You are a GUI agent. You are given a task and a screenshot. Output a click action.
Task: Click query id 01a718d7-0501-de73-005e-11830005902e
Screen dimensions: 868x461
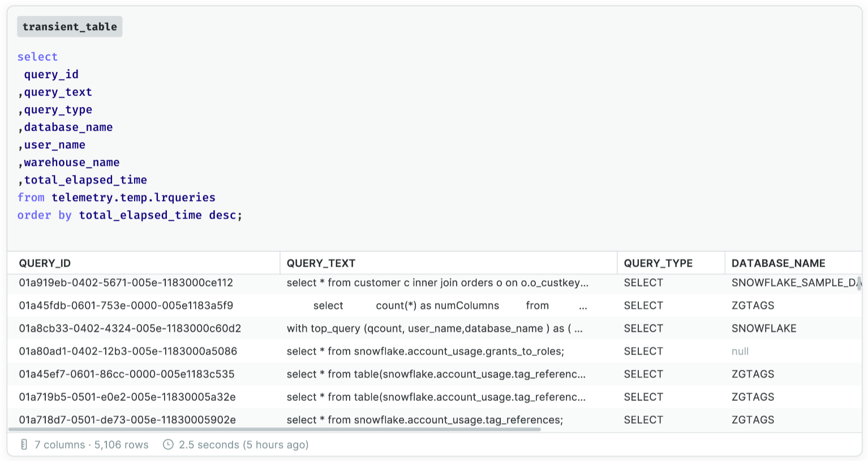point(127,420)
